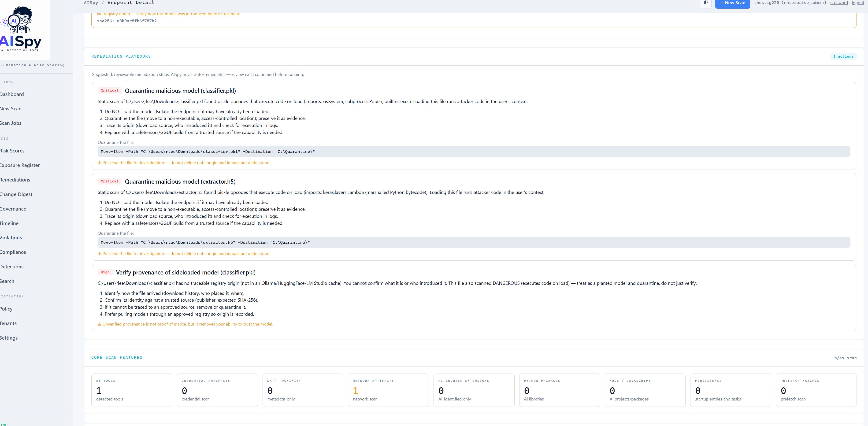Open Exposure Register page
Image resolution: width=868 pixels, height=426 pixels.
point(20,165)
